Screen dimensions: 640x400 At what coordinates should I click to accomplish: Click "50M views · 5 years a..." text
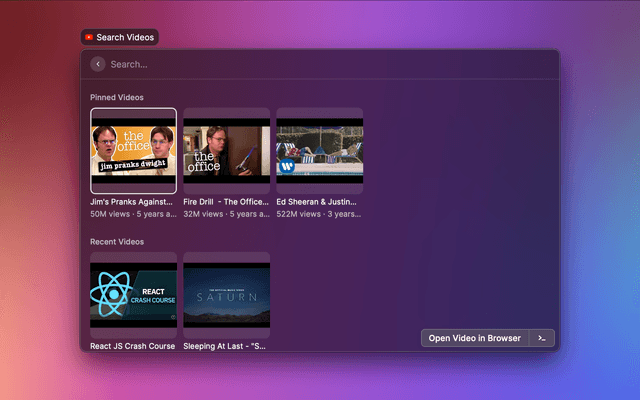pos(133,214)
